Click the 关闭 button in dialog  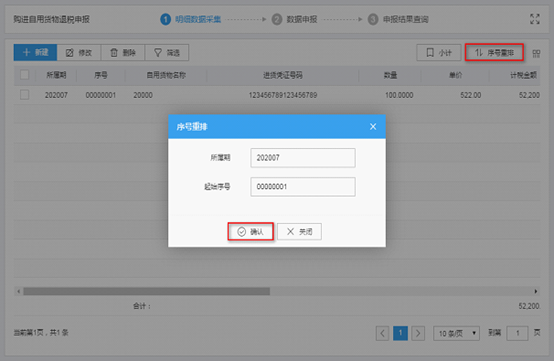(299, 232)
